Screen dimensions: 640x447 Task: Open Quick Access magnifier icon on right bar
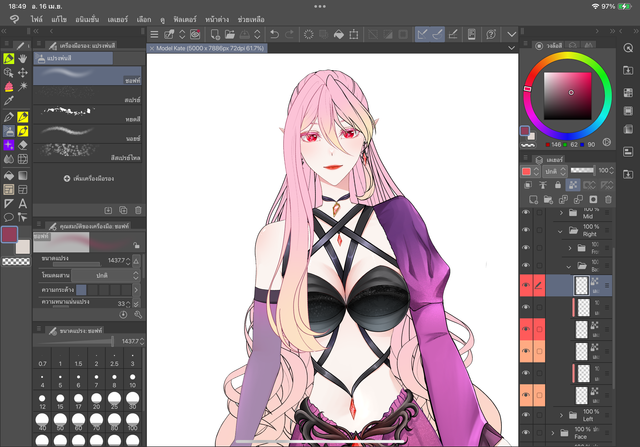[x=628, y=48]
